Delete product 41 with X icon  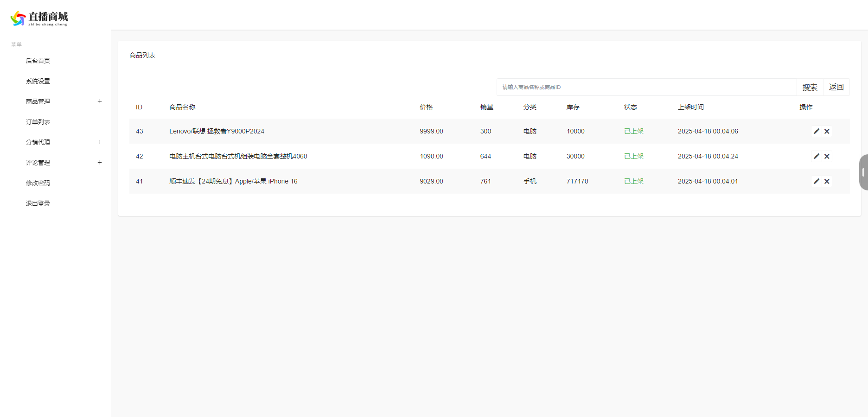click(x=827, y=181)
